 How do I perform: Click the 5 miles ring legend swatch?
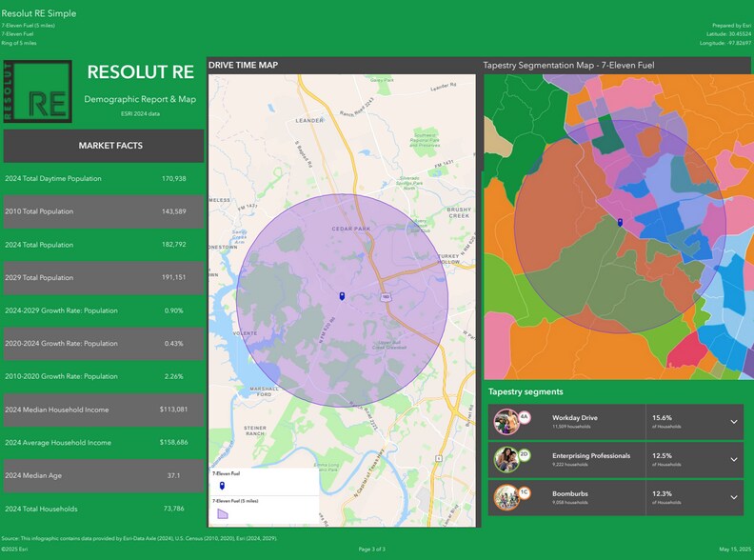223,512
